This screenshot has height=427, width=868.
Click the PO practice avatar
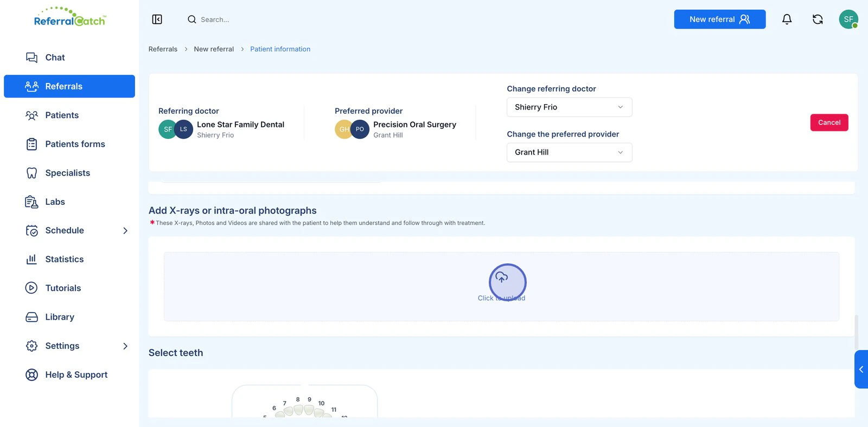pyautogui.click(x=360, y=130)
